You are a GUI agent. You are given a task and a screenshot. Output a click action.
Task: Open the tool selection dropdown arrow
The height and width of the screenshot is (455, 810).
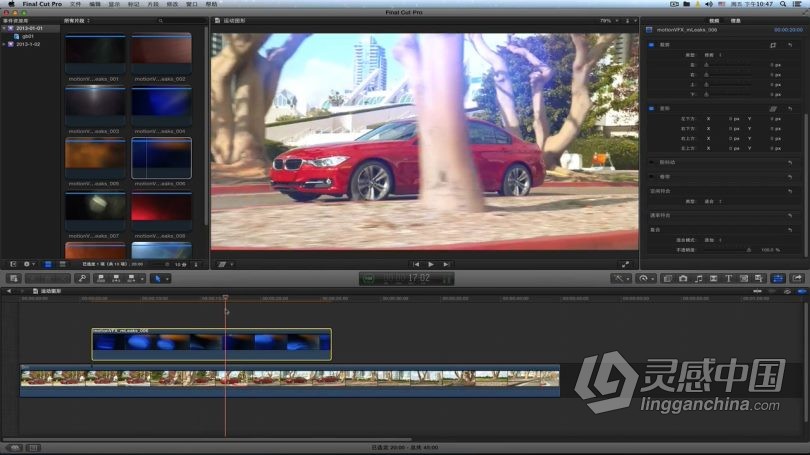(x=167, y=279)
